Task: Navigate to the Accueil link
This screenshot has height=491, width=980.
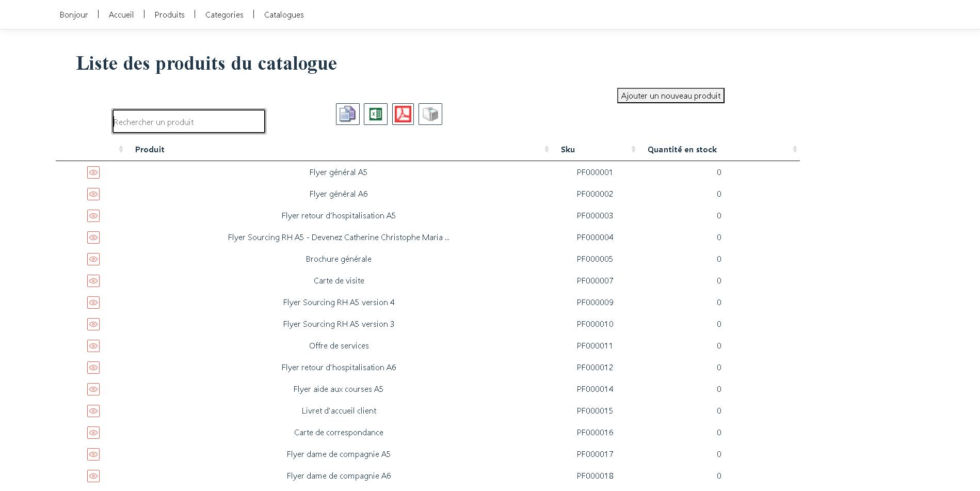Action: [121, 15]
